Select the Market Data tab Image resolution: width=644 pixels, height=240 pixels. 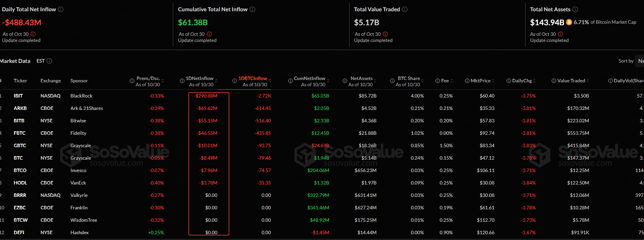coord(15,61)
